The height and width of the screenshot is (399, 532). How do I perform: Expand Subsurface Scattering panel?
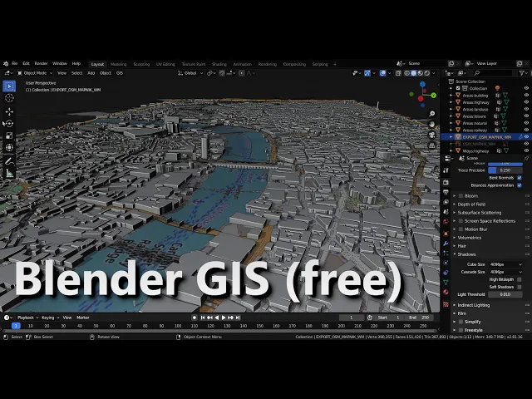[480, 213]
